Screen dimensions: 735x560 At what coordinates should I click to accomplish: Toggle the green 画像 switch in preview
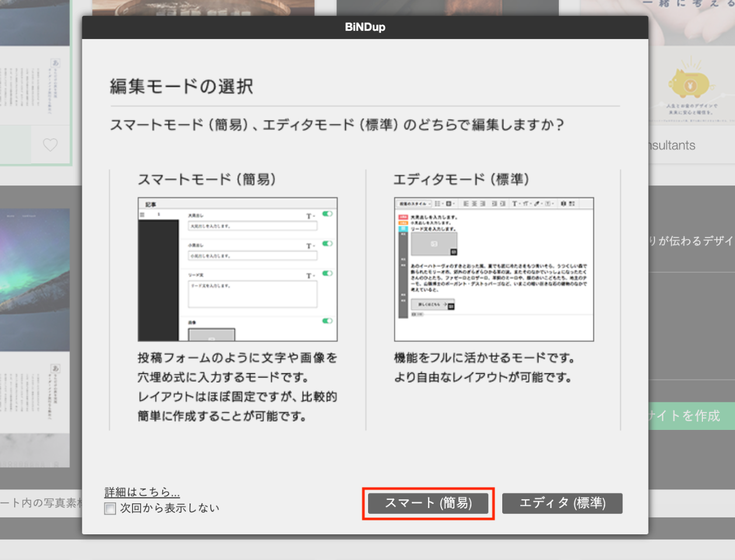click(327, 321)
